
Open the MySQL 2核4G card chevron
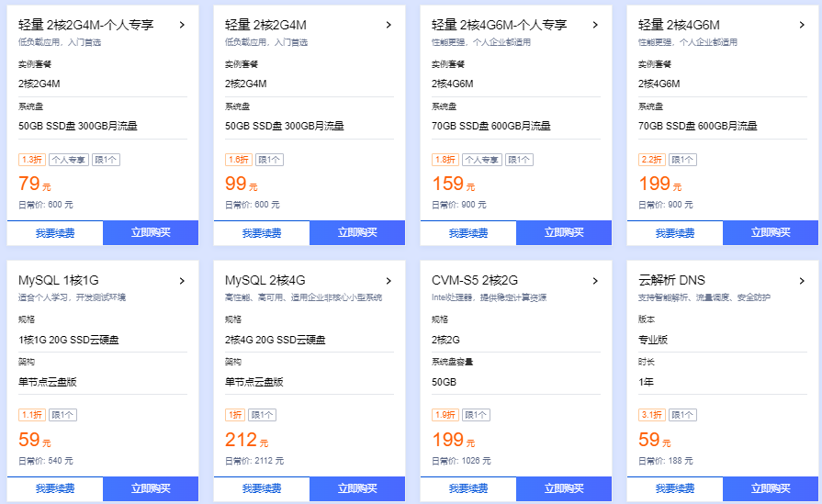tap(388, 281)
